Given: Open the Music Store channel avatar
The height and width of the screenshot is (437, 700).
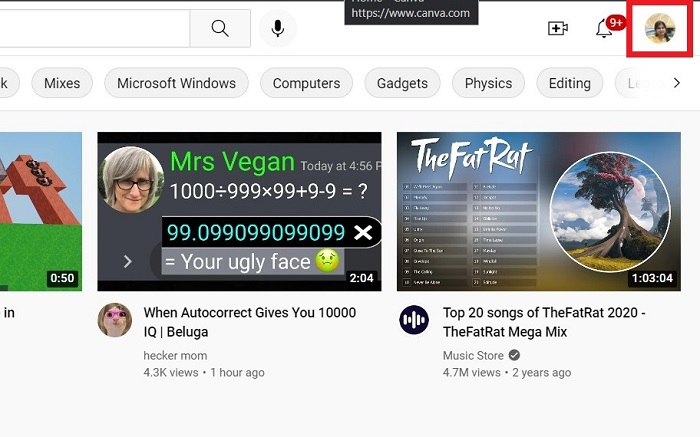Looking at the screenshot, I should (414, 320).
